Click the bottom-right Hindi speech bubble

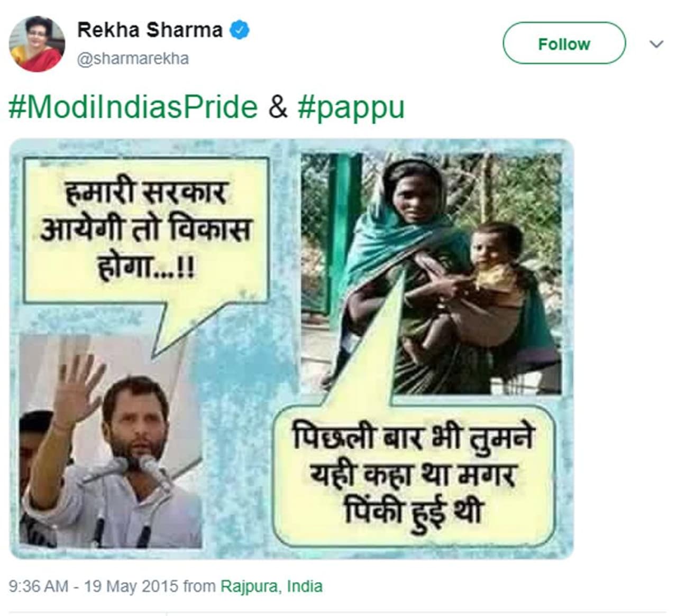pos(413,475)
